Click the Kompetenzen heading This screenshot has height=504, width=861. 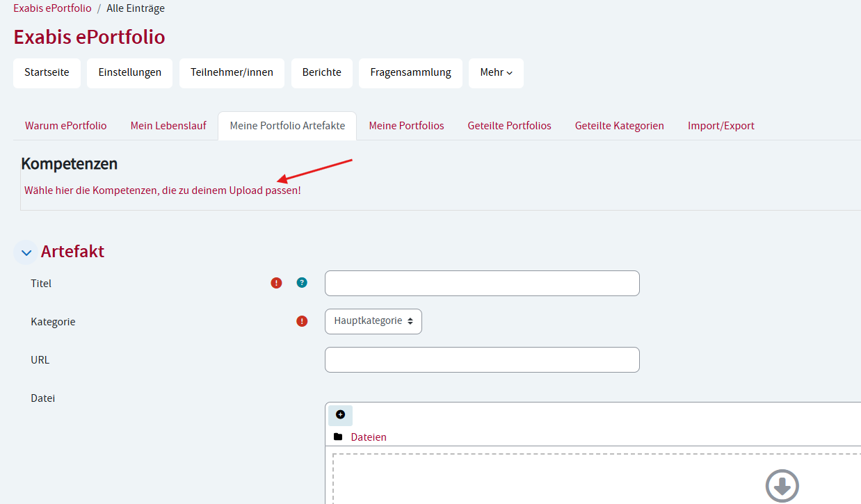[70, 164]
